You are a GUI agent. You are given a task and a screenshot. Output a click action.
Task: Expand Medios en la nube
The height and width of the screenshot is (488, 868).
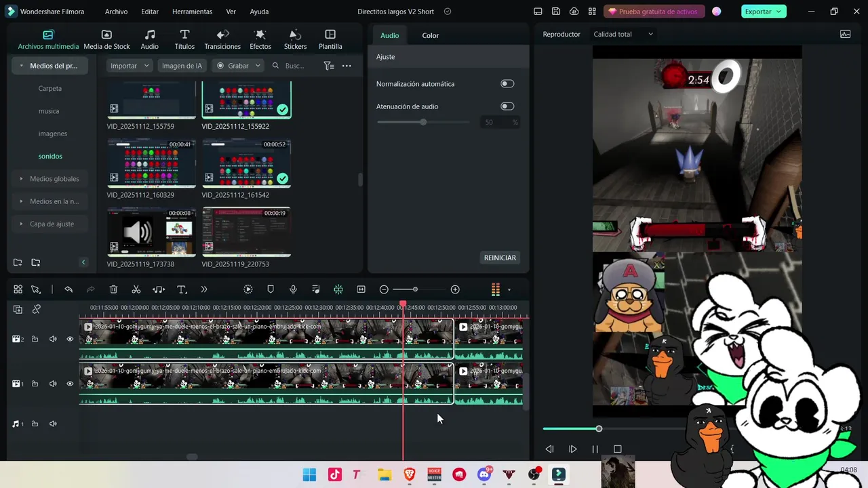coord(22,201)
